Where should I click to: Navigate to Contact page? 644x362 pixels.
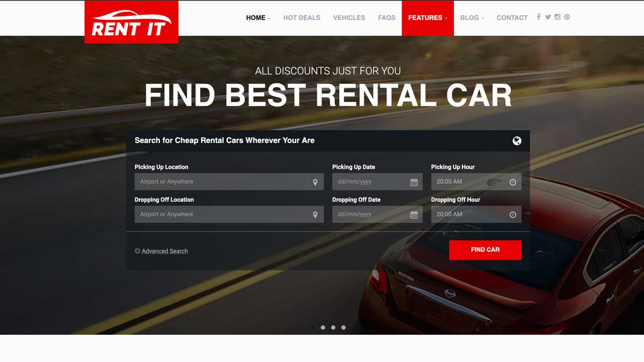click(x=512, y=18)
